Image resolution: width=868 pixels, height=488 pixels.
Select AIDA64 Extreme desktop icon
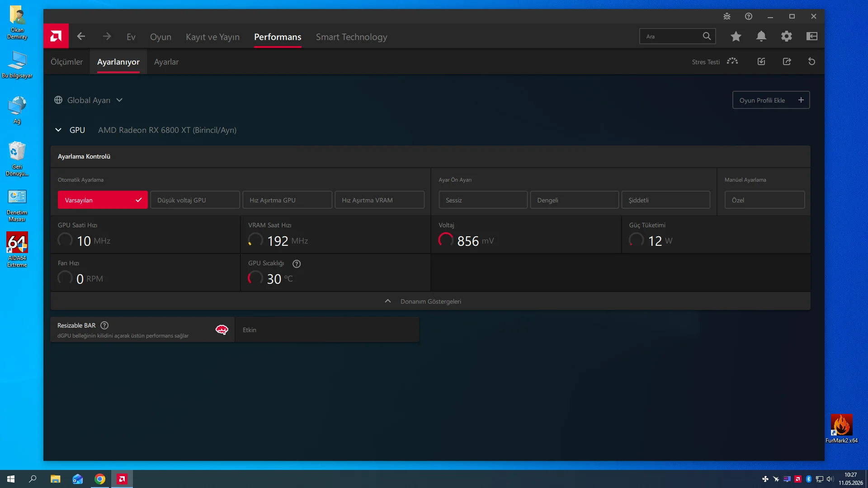pyautogui.click(x=17, y=249)
